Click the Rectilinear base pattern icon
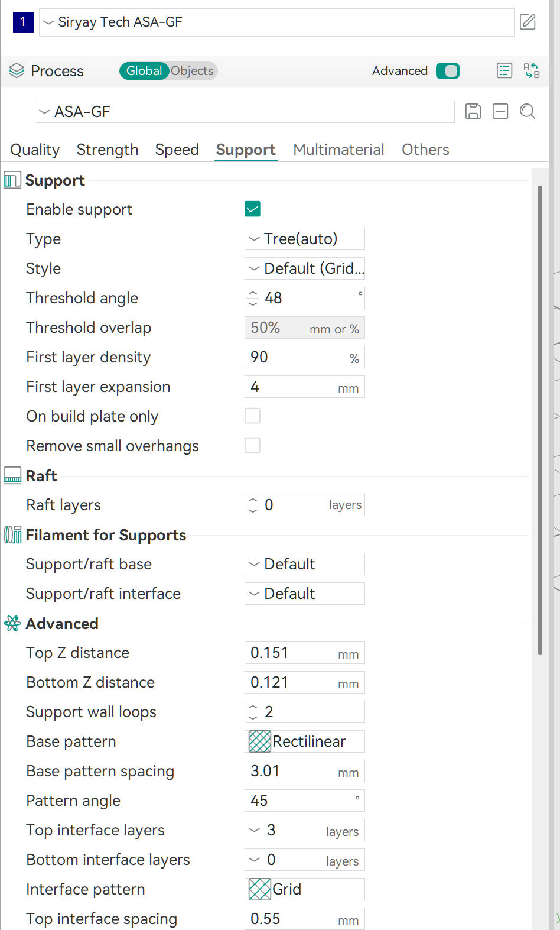This screenshot has height=930, width=560. 260,741
